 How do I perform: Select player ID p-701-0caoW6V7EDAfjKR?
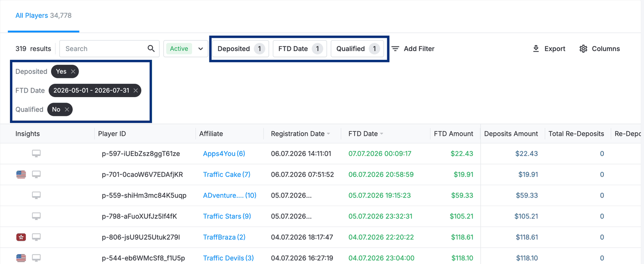point(142,174)
